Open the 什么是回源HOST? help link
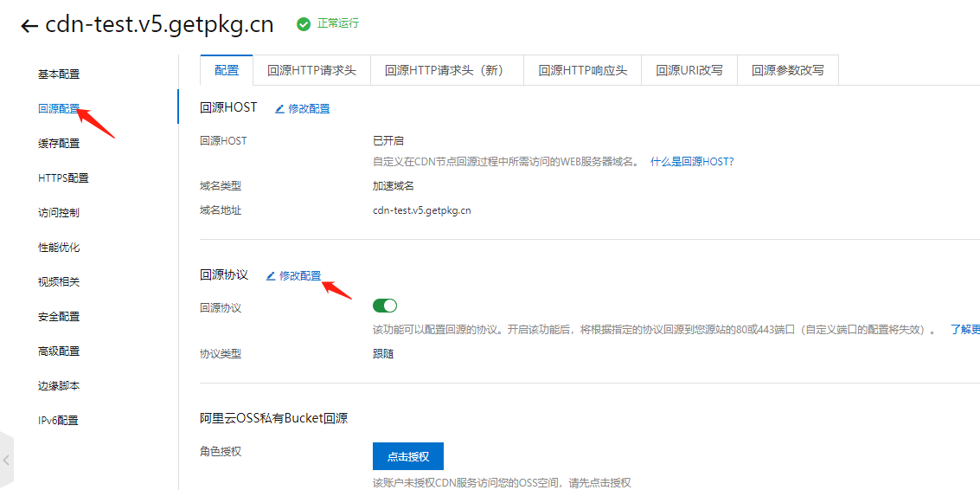 pos(692,161)
